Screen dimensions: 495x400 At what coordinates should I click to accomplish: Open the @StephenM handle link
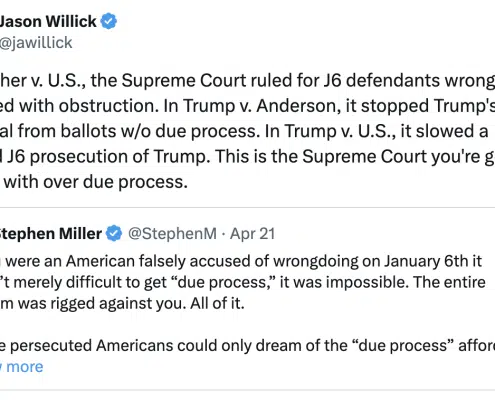click(x=172, y=234)
